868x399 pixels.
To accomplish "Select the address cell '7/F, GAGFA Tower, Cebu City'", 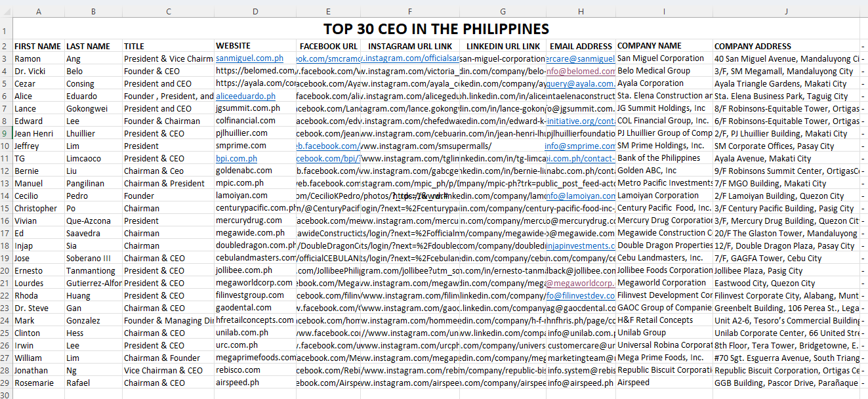I will (x=786, y=258).
